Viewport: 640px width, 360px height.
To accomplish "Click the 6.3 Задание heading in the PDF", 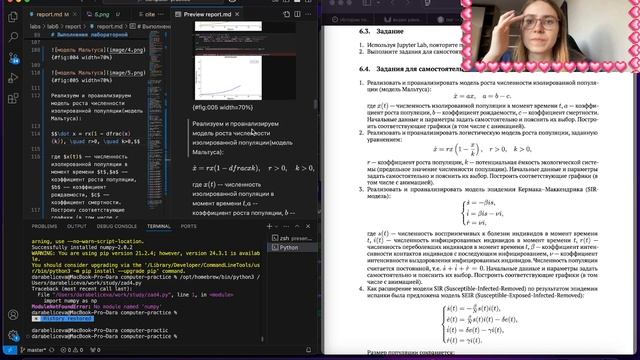I will point(381,31).
